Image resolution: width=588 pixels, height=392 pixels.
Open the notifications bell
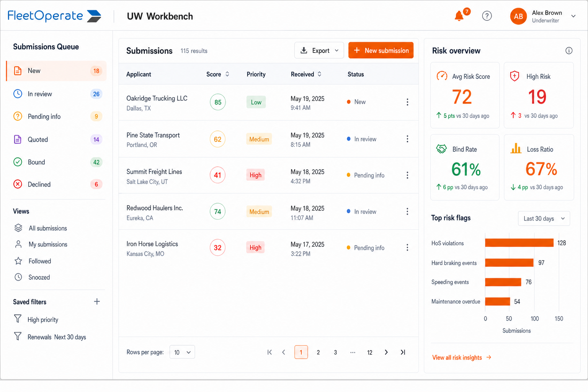(x=459, y=16)
